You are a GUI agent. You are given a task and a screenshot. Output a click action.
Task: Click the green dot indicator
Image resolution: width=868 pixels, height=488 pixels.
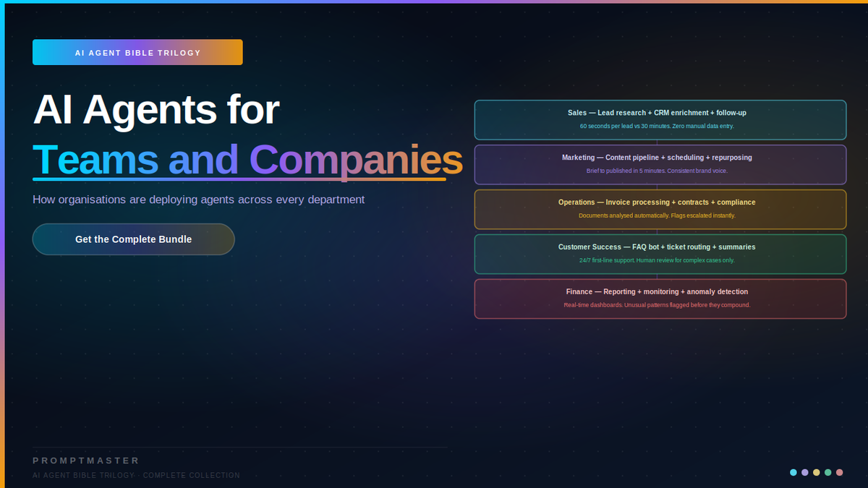point(828,473)
